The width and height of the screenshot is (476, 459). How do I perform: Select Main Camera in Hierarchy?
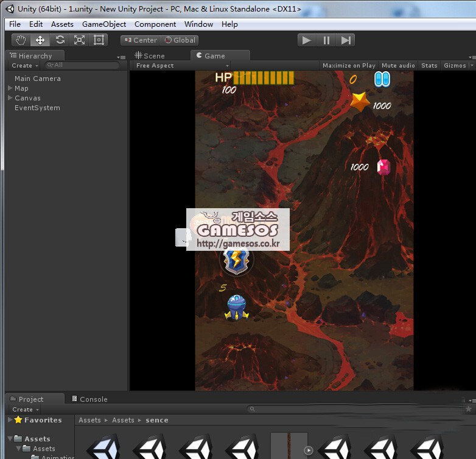38,79
